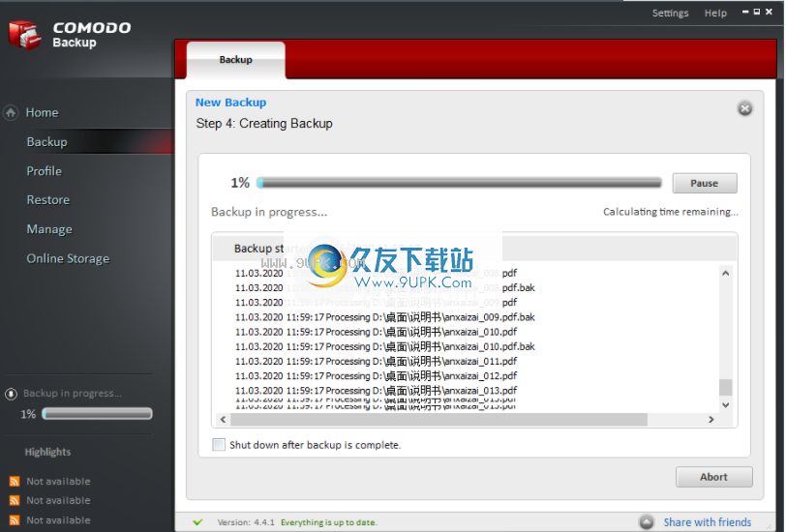The width and height of the screenshot is (786, 532).
Task: Close the New Backup wizard panel
Action: tap(745, 108)
